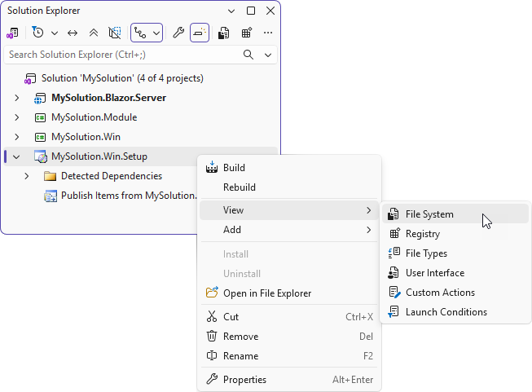Expand the Detected Dependencies folder

[26, 176]
